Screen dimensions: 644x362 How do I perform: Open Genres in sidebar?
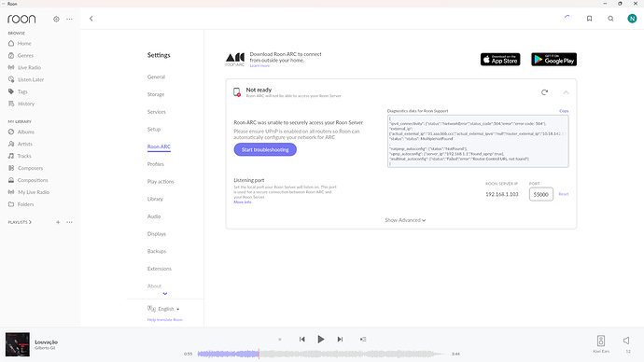[x=25, y=55]
